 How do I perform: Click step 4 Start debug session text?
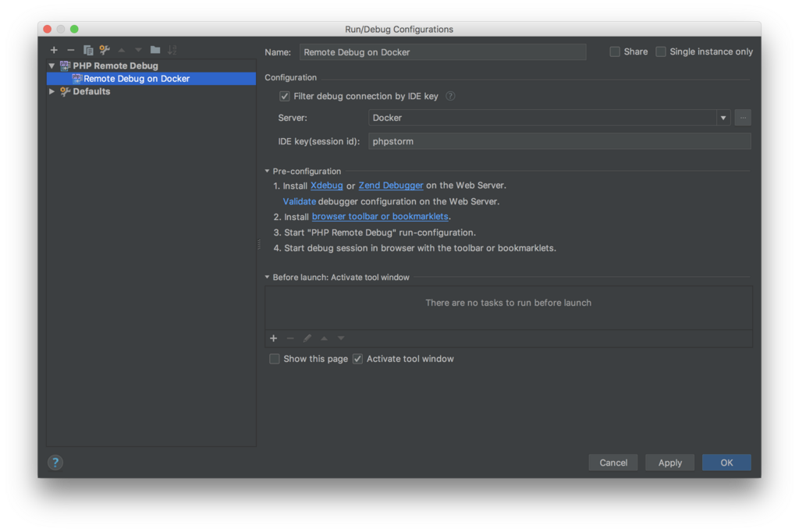420,248
